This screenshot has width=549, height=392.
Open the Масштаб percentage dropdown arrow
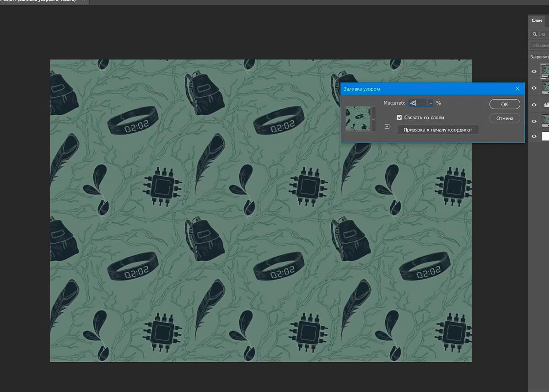(x=430, y=103)
